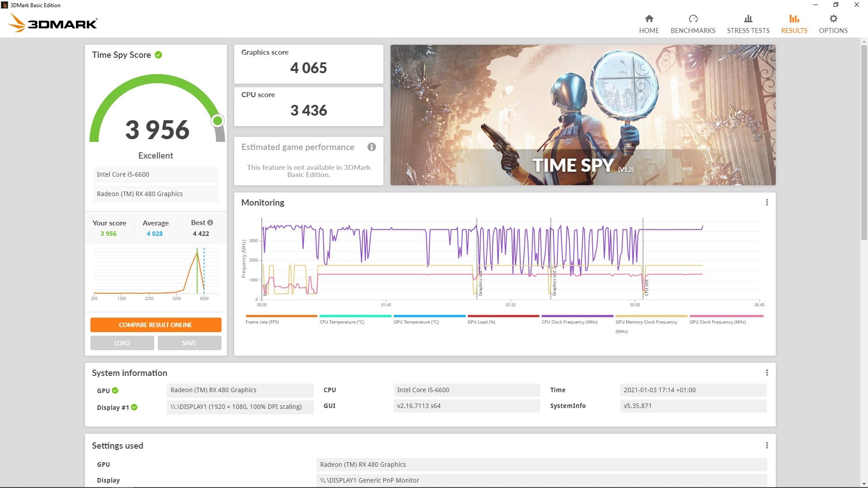The image size is (868, 488).
Task: Toggle the CPU Temperature legend item
Action: 355,320
